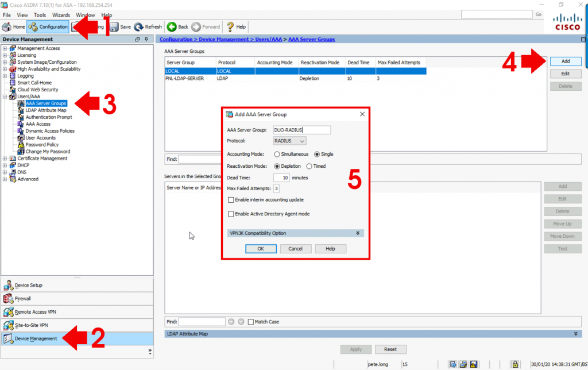Select Management Access tree icon
The height and width of the screenshot is (370, 588).
(x=13, y=48)
